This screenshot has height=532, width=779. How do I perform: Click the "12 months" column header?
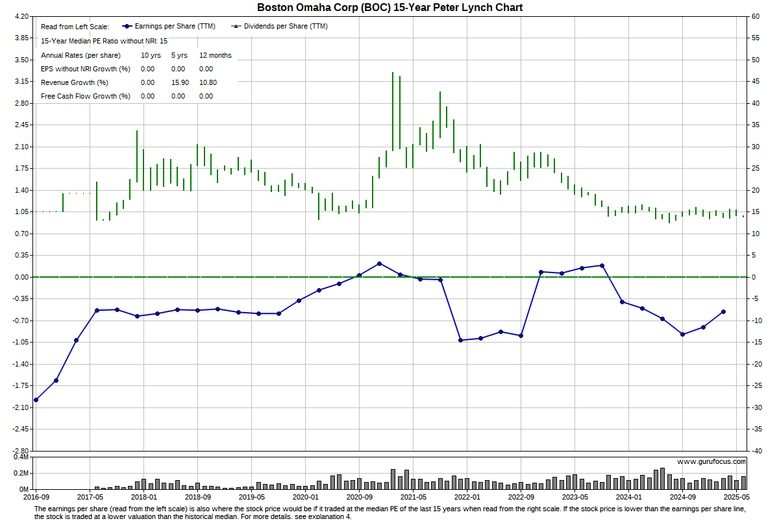point(216,55)
